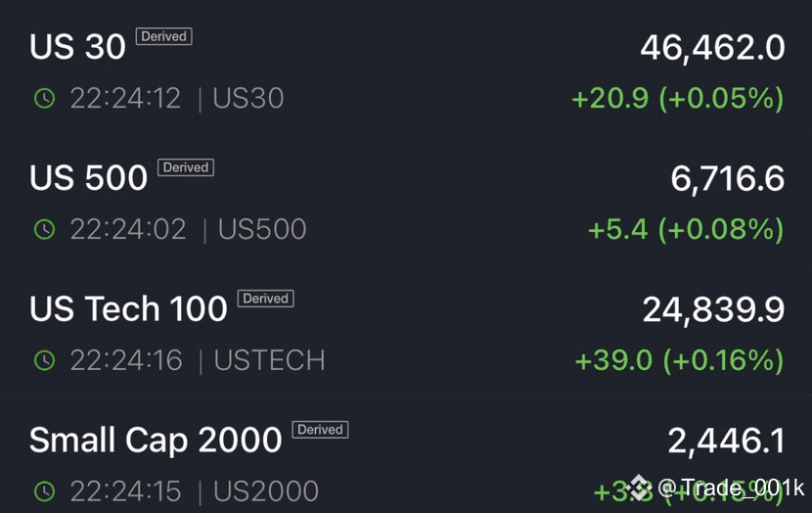Image resolution: width=812 pixels, height=513 pixels.
Task: Click the Derived badge beside US Tech 100
Action: click(265, 299)
